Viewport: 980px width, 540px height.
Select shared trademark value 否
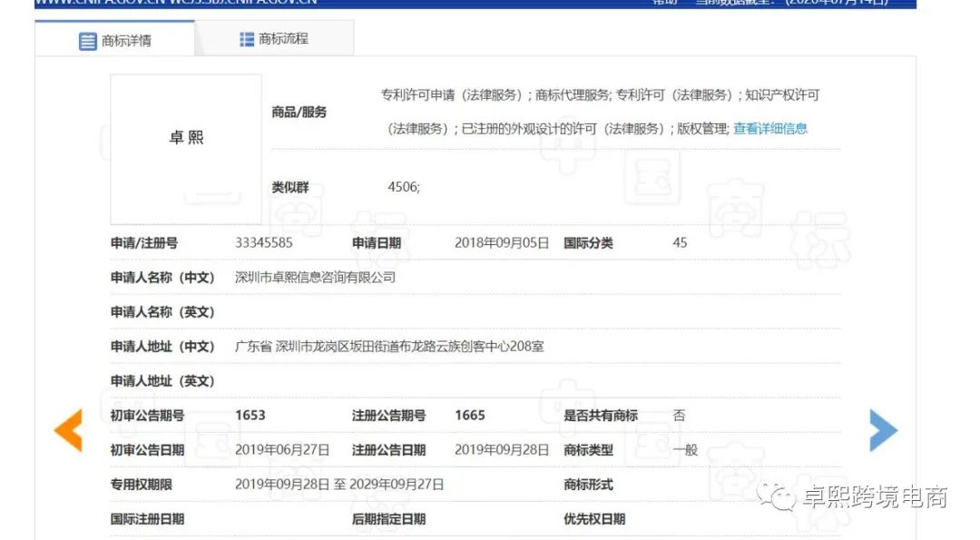coord(680,416)
